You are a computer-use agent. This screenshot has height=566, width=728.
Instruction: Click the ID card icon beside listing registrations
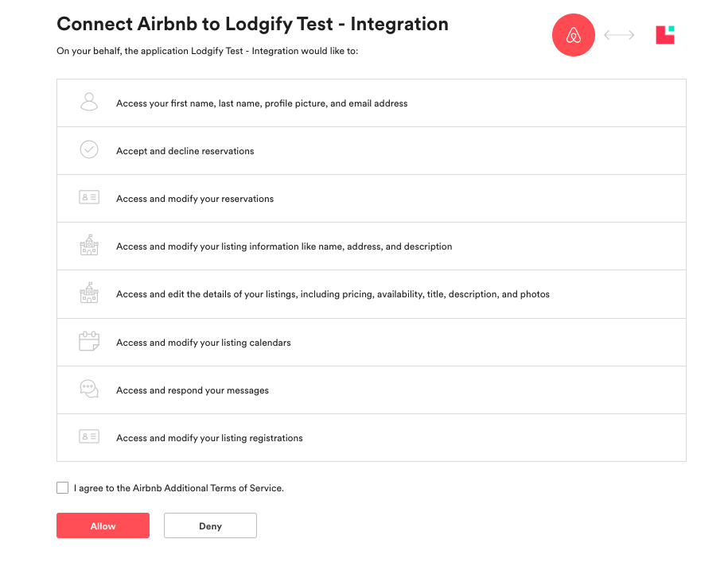coord(89,436)
